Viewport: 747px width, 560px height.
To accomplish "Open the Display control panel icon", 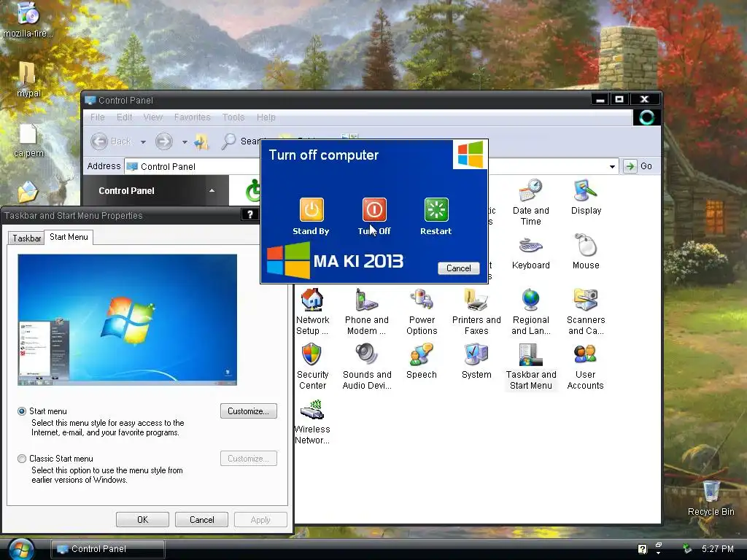I will (x=586, y=197).
